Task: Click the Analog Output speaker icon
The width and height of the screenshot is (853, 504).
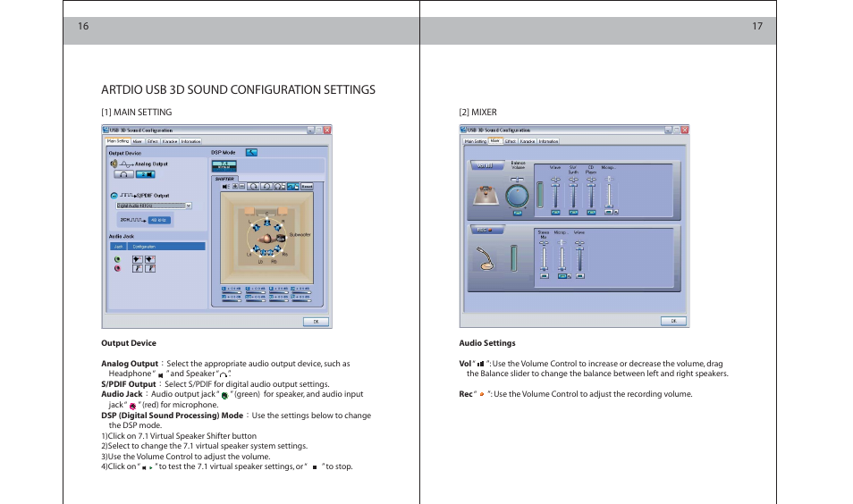Action: click(x=114, y=164)
